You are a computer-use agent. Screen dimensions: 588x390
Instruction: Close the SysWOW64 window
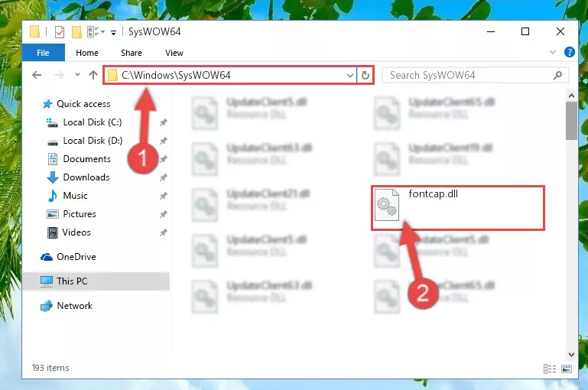click(x=560, y=32)
